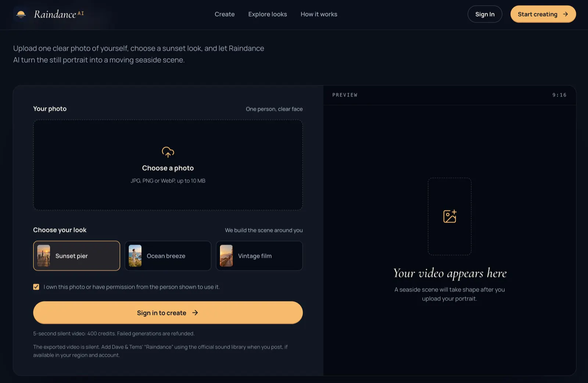Screen dimensions: 588x383
Task: Select the Ocean breeze thumbnail image
Action: coord(135,256)
